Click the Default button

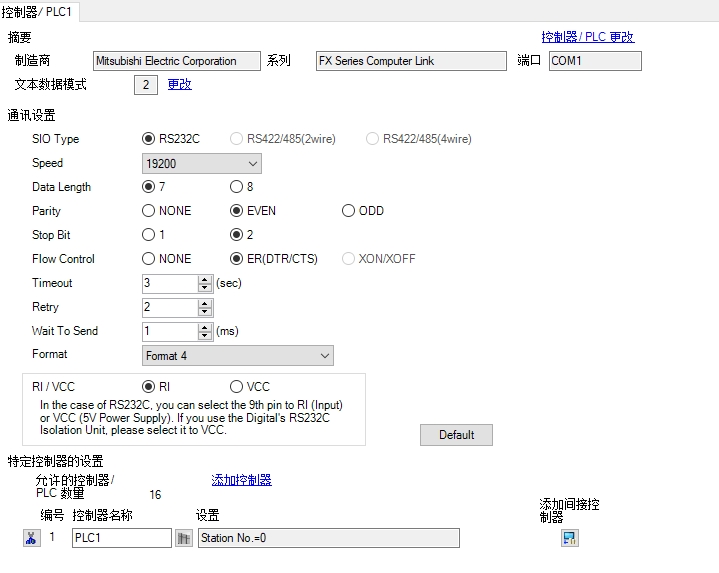[456, 435]
